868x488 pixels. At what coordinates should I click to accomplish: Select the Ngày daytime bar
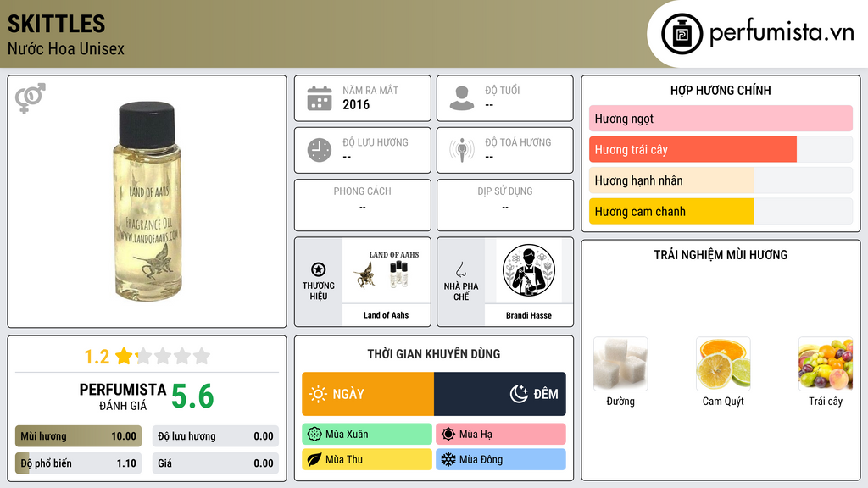(x=368, y=394)
